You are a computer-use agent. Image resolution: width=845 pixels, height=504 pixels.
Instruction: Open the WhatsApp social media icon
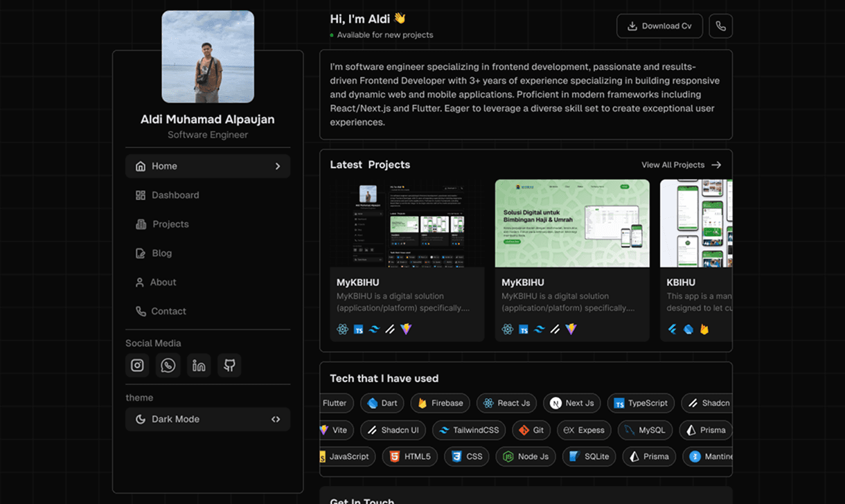[x=168, y=366]
